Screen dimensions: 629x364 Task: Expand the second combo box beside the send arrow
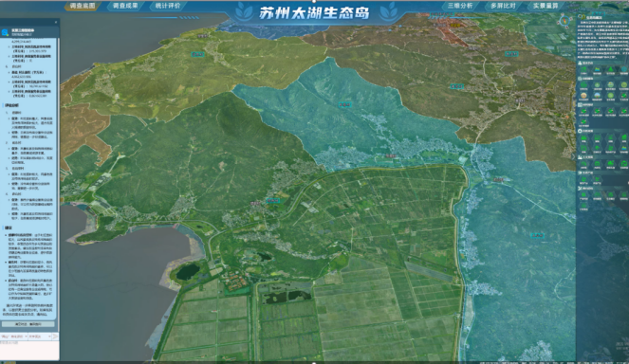pyautogui.click(x=39, y=337)
